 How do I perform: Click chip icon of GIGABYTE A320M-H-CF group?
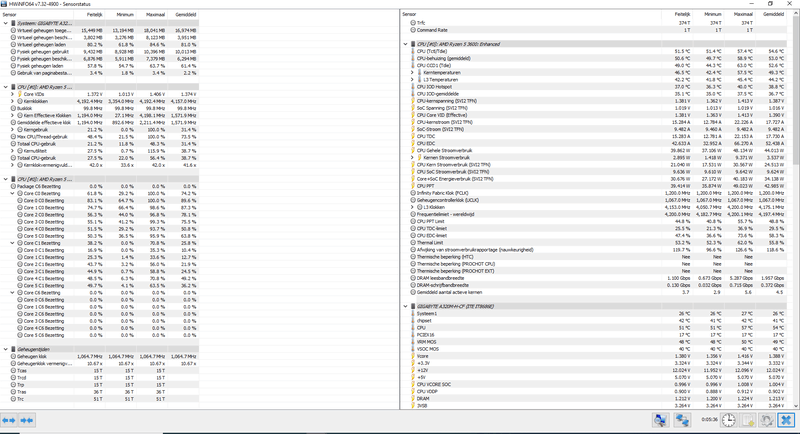click(413, 307)
